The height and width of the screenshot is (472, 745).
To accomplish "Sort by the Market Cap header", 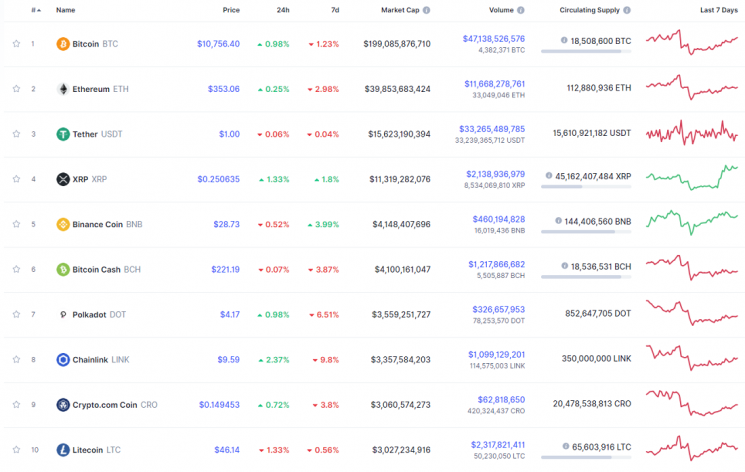I will coord(400,10).
